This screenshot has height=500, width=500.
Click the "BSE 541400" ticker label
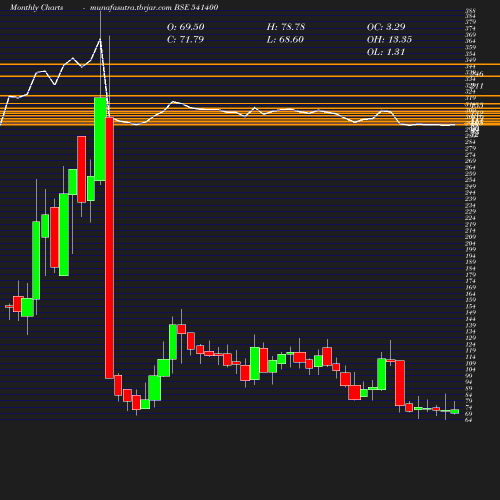pos(196,7)
